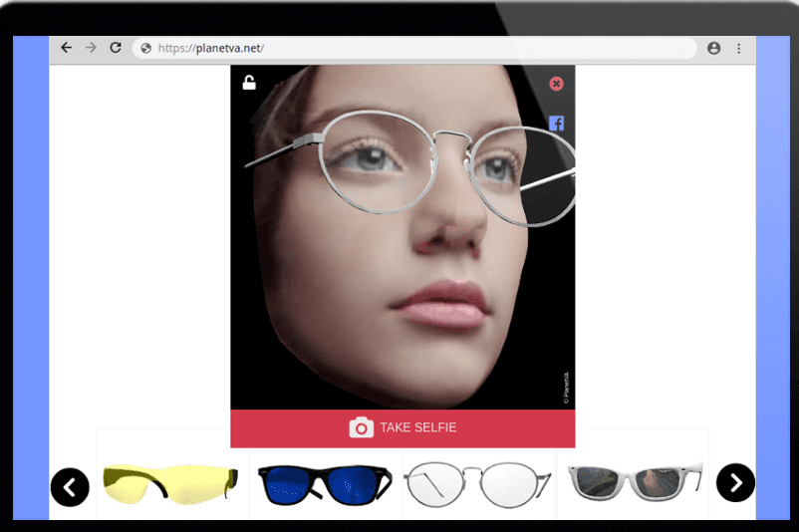Focus the planetva.net address bar
This screenshot has height=532, width=799.
click(414, 49)
